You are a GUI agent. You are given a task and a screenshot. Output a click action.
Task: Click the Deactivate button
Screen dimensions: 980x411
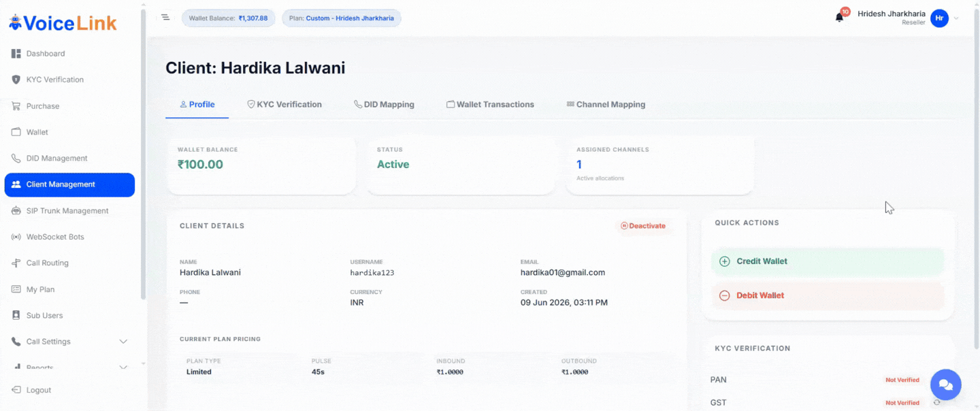(x=643, y=226)
